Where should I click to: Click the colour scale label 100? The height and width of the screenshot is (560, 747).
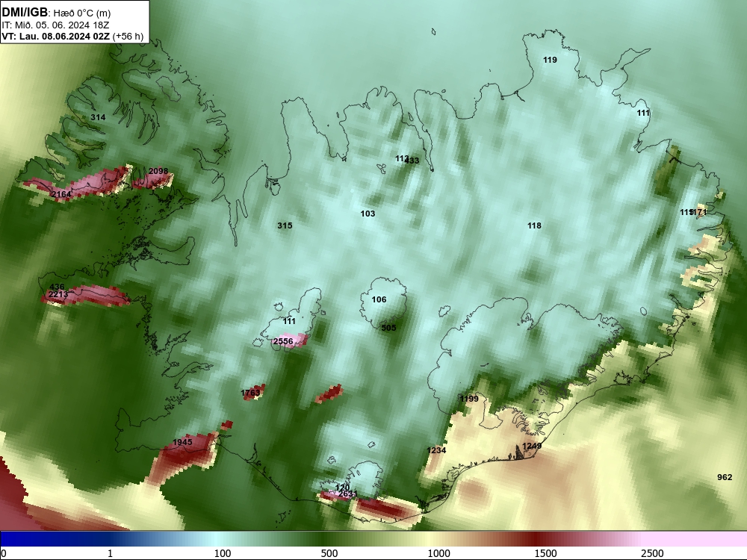click(223, 553)
